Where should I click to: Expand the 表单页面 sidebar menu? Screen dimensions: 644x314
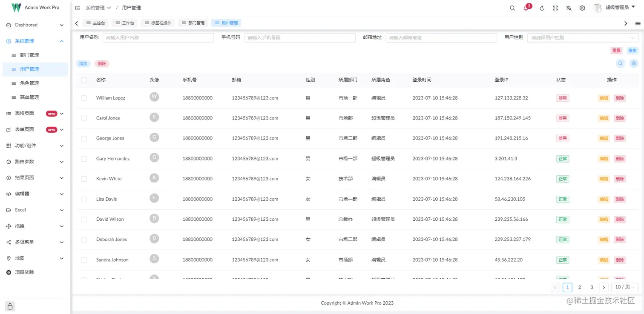35,129
